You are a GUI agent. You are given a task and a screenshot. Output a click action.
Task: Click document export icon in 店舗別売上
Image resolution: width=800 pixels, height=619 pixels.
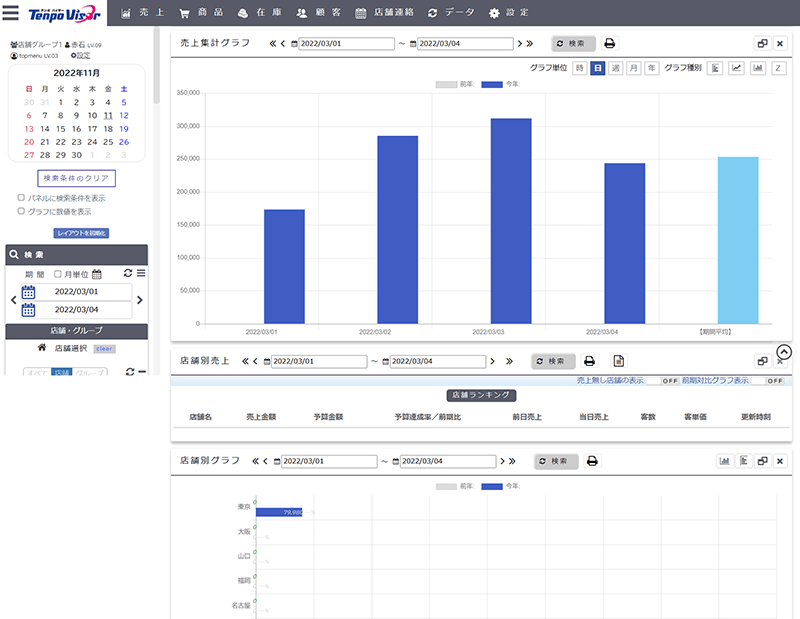pos(619,361)
